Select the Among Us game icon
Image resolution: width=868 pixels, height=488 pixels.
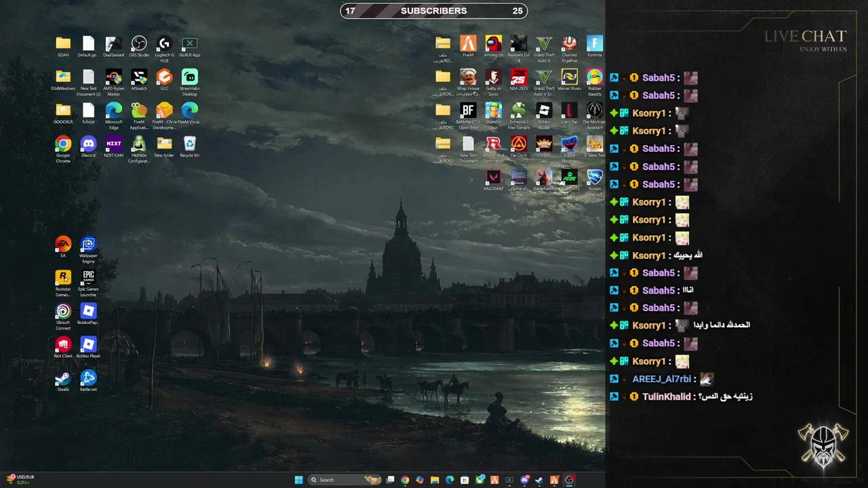494,47
